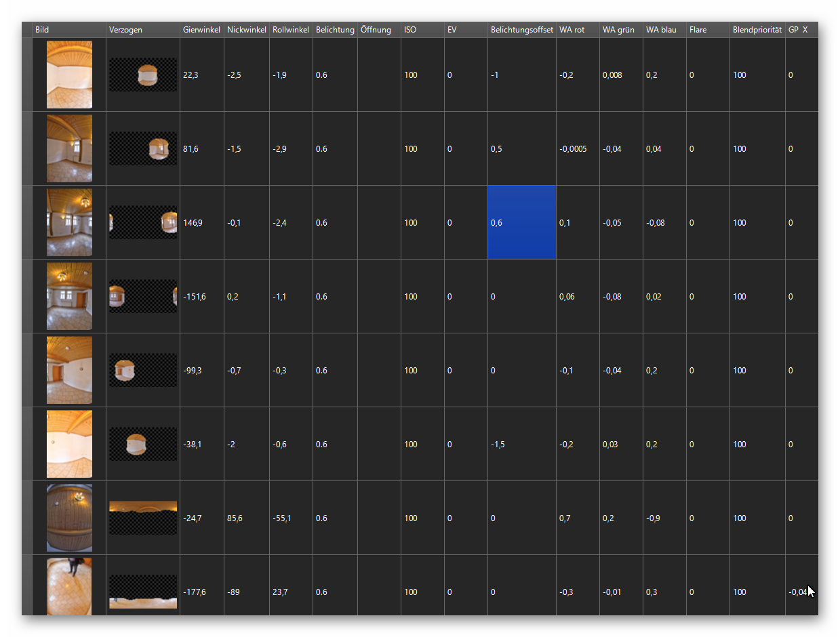The height and width of the screenshot is (637, 840).
Task: Select the GP X cell showing -0,04
Action: pos(798,592)
